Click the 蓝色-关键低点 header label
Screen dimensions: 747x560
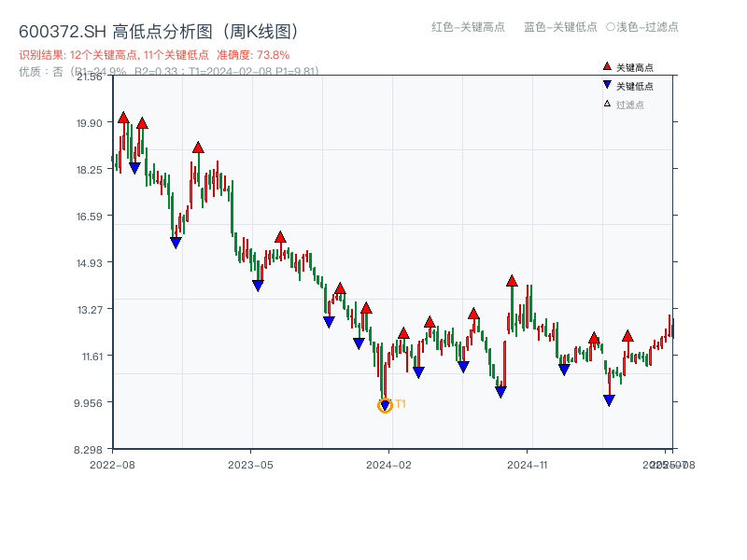560,27
